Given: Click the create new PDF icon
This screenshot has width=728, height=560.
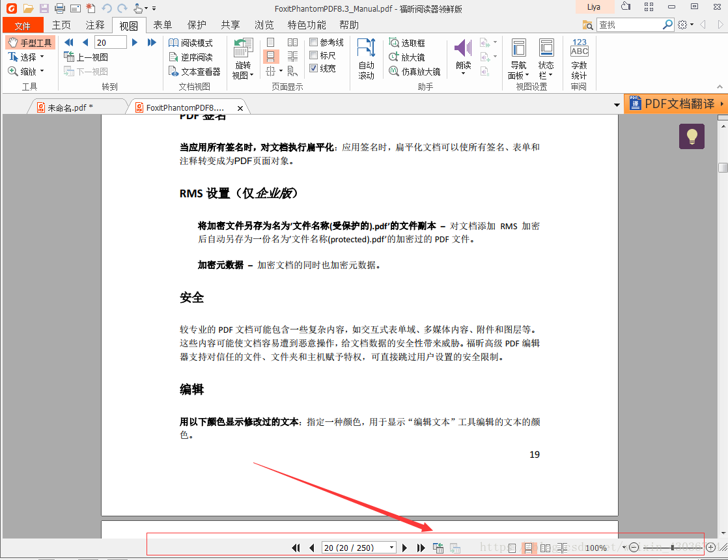Looking at the screenshot, I should pyautogui.click(x=91, y=8).
